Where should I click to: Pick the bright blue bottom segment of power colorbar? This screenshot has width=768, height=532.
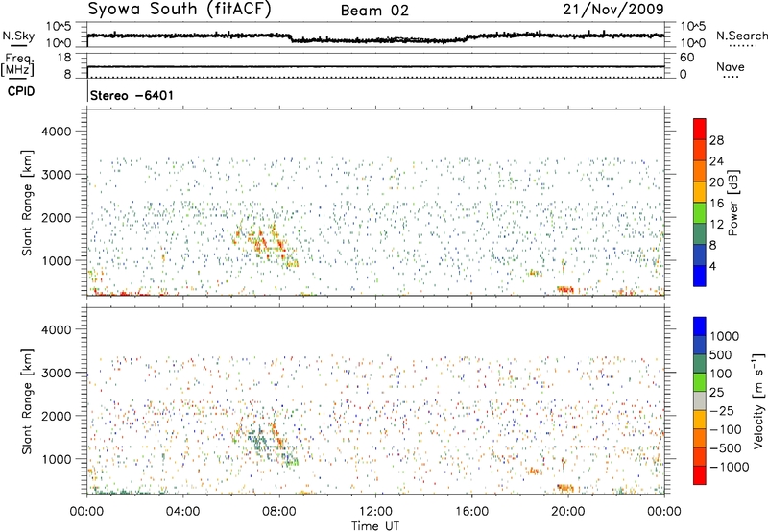tap(700, 276)
